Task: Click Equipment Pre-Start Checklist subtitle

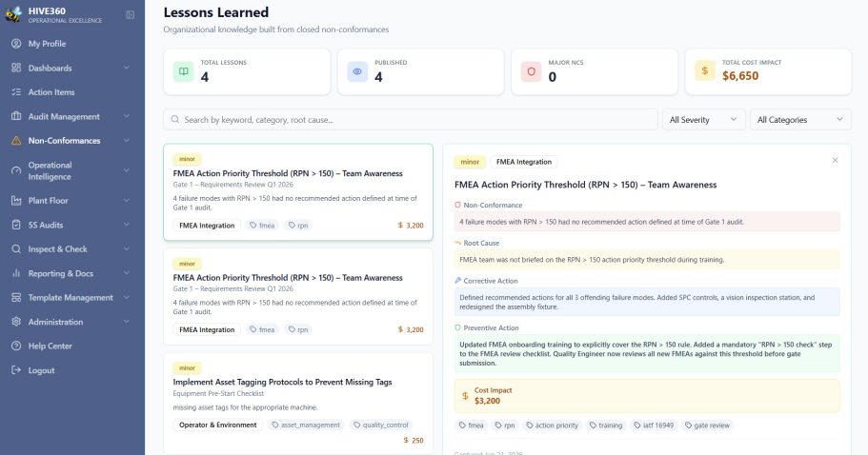Action: (218, 394)
